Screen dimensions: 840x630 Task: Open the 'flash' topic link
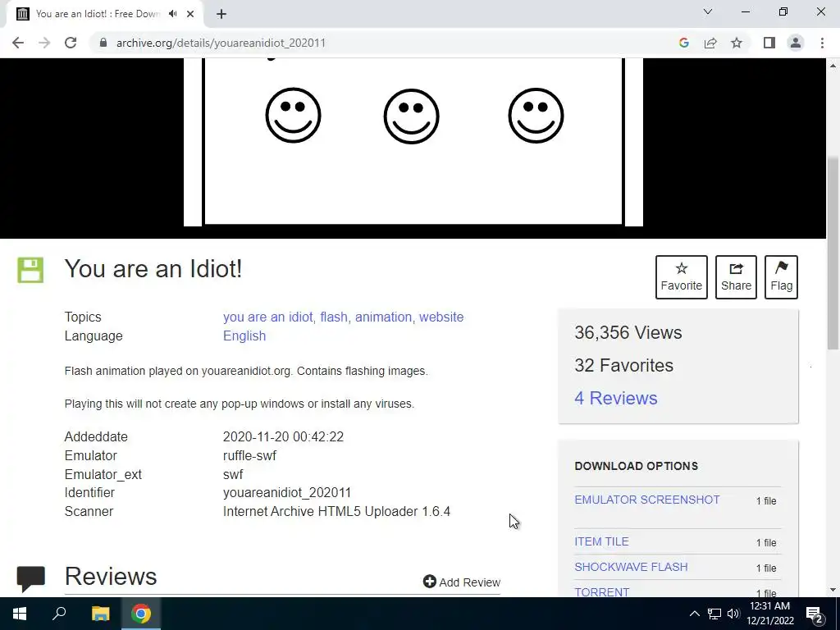[x=334, y=317]
